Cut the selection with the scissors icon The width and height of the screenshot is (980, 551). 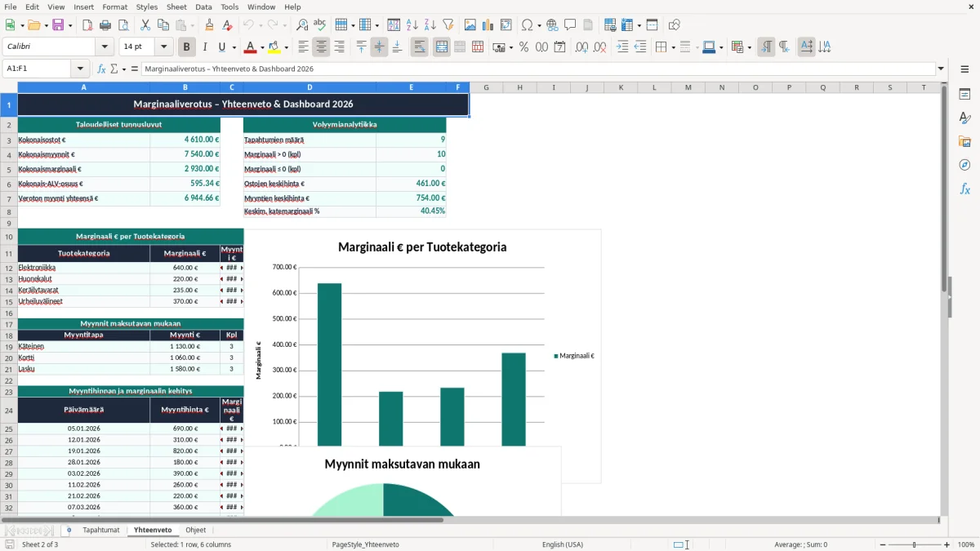pos(145,25)
